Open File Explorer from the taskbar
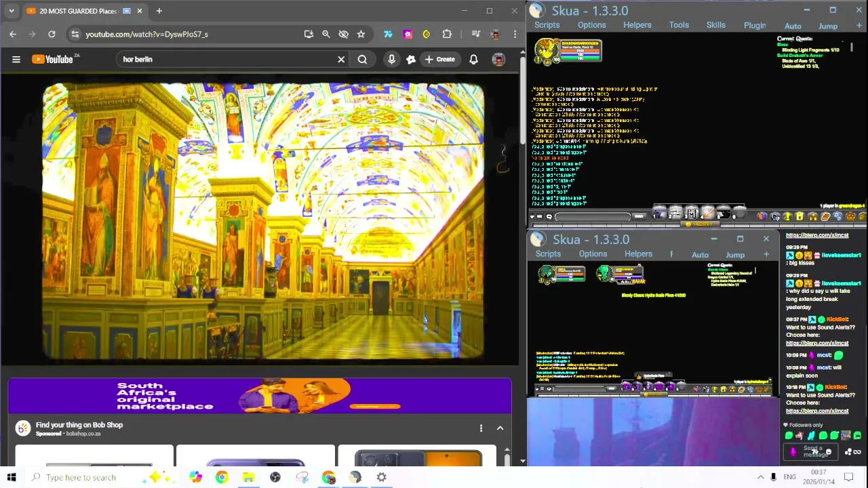 248,477
